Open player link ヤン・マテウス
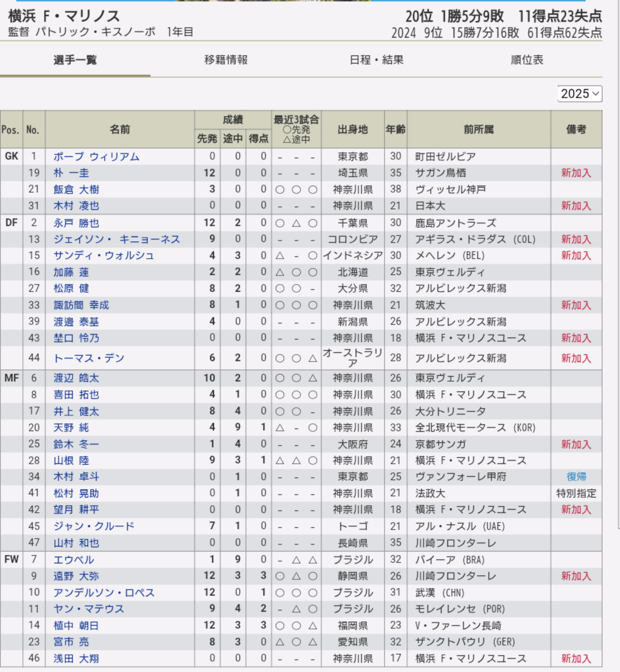Image resolution: width=620 pixels, height=672 pixels. [x=89, y=609]
